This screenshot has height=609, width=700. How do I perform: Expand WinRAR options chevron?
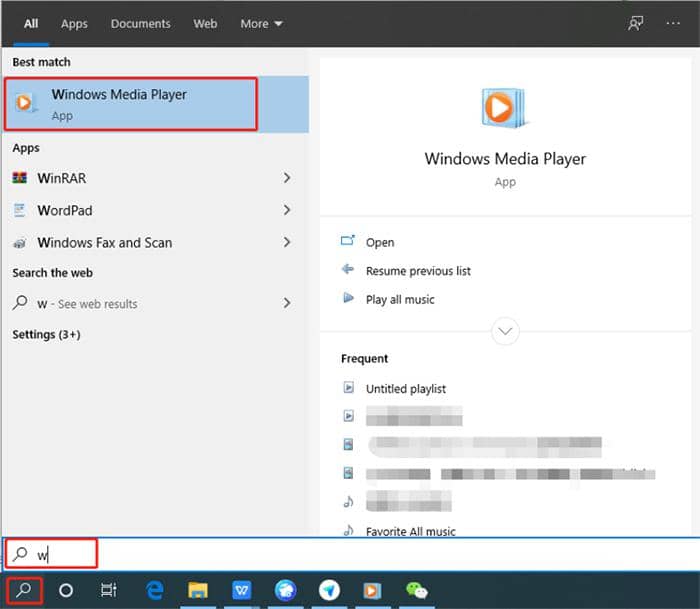tap(287, 178)
